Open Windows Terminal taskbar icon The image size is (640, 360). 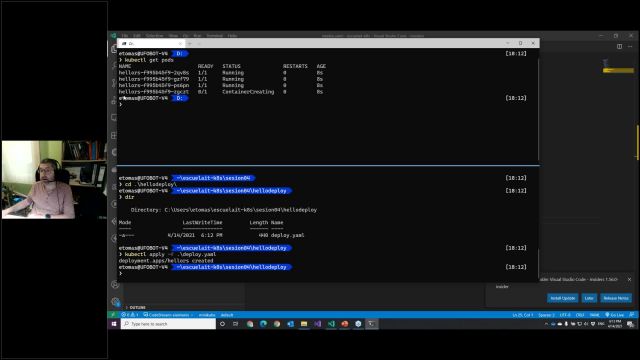pyautogui.click(x=371, y=324)
